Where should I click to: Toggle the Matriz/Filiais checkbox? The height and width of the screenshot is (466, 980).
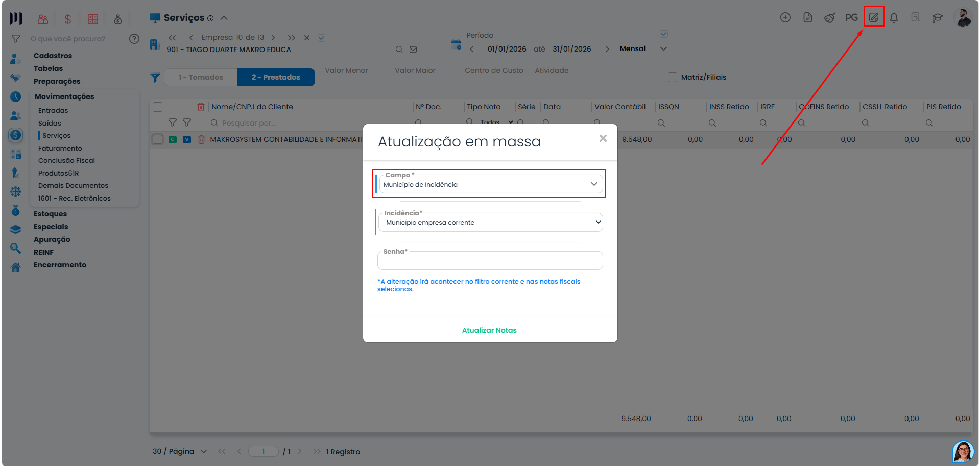click(673, 77)
